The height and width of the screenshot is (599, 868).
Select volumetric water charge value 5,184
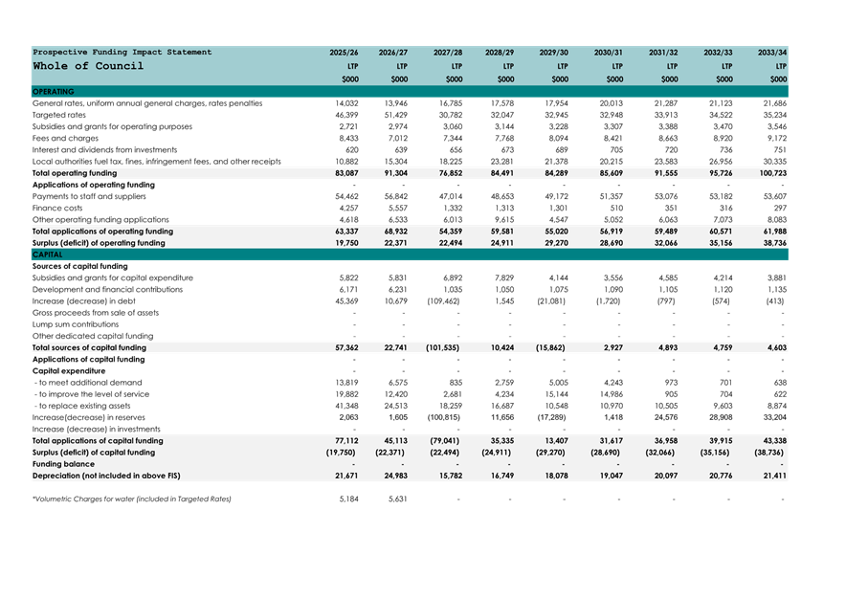pyautogui.click(x=348, y=499)
